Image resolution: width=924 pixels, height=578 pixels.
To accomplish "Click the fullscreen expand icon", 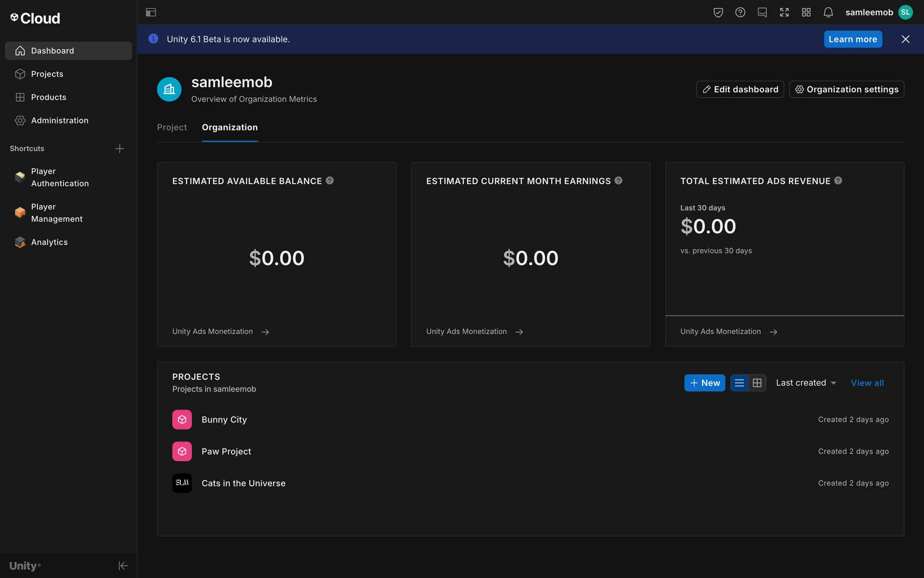I will tap(784, 13).
